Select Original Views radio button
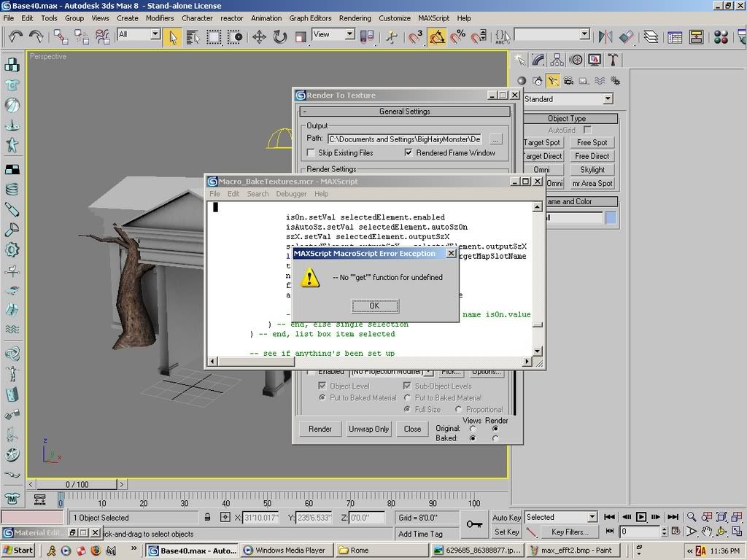The image size is (747, 560). point(473,429)
